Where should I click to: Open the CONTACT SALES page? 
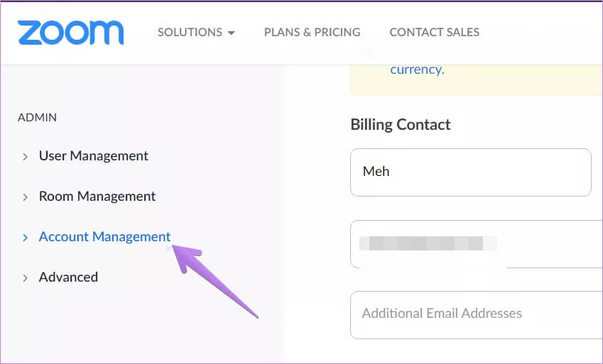tap(434, 32)
